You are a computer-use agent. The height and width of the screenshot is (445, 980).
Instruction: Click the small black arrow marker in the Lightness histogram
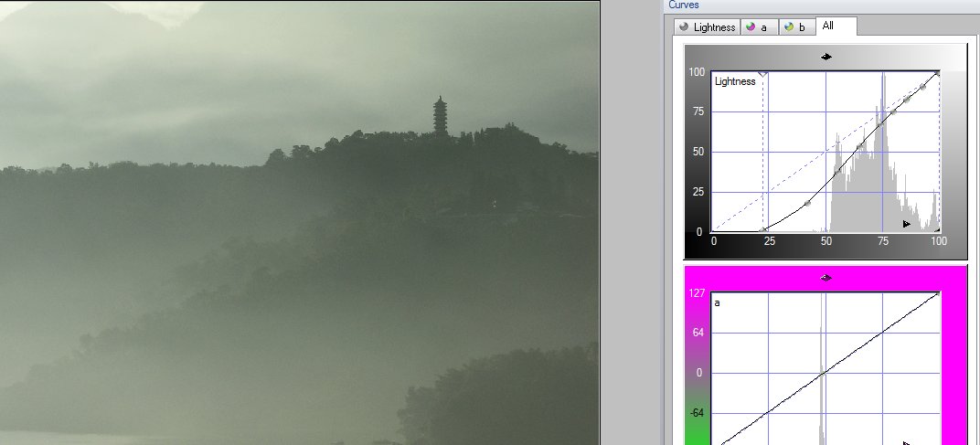tap(907, 224)
